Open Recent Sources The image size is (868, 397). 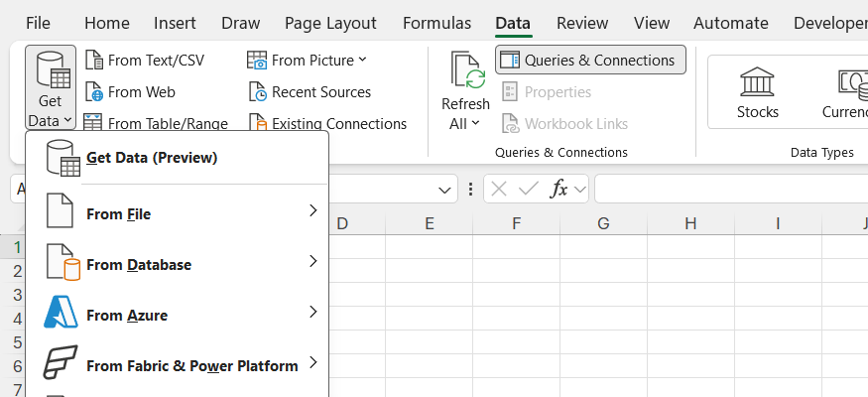(x=310, y=92)
